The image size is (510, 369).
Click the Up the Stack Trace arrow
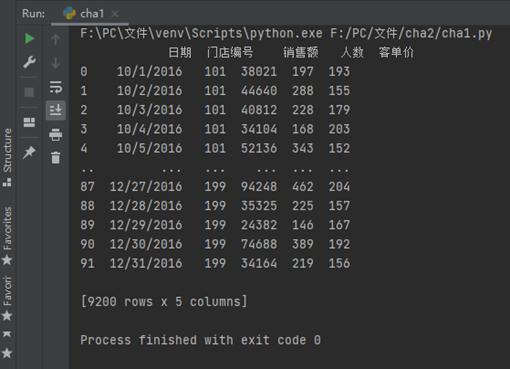(56, 39)
